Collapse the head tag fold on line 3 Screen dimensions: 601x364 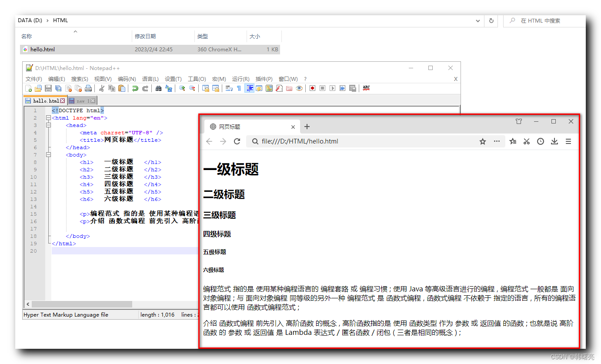click(48, 125)
